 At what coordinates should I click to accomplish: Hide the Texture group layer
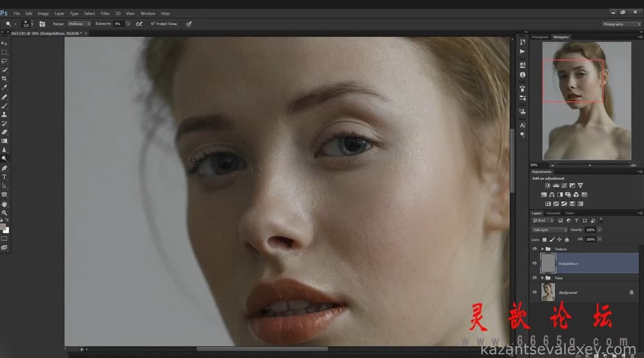coord(535,249)
